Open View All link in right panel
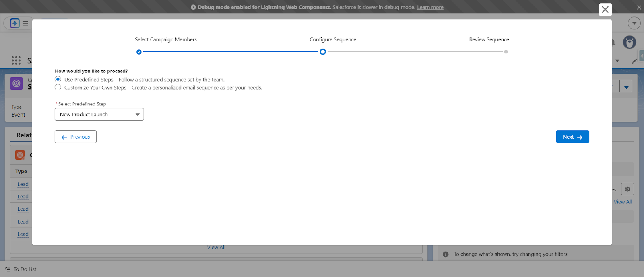 coord(623,202)
